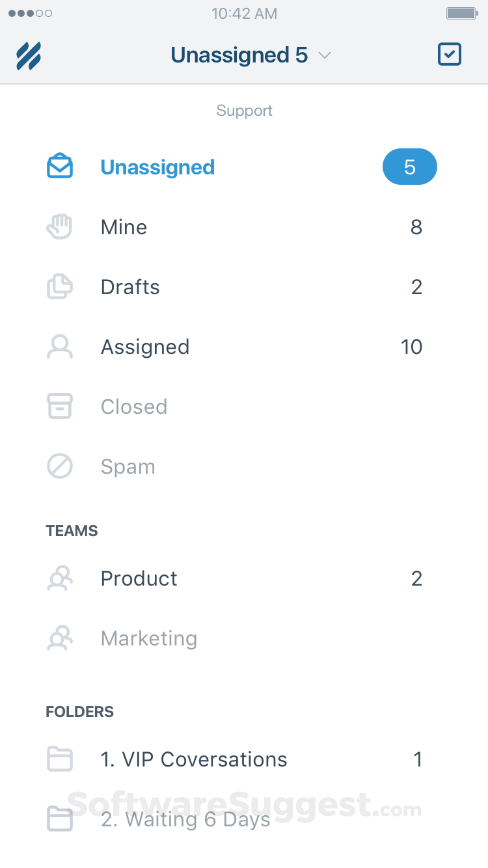Image resolution: width=488 pixels, height=868 pixels.
Task: Click the folder icon for VIP Coversations
Action: (x=59, y=759)
